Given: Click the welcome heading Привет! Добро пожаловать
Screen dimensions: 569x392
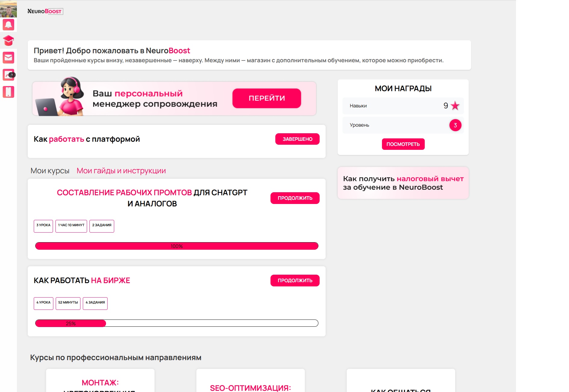Looking at the screenshot, I should (x=112, y=51).
